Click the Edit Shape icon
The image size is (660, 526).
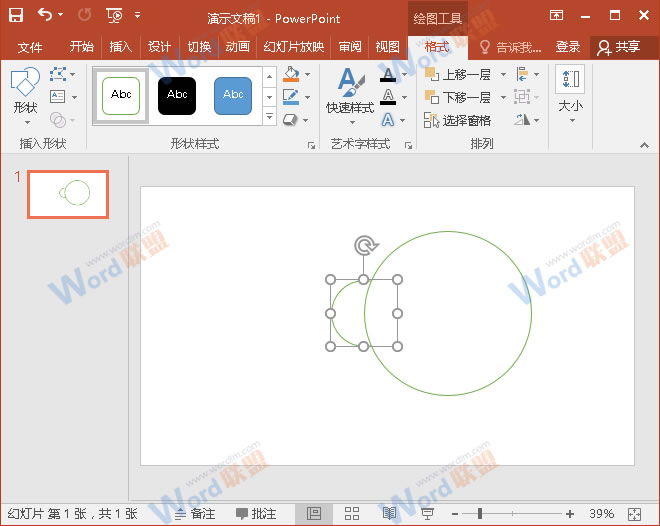click(x=57, y=75)
